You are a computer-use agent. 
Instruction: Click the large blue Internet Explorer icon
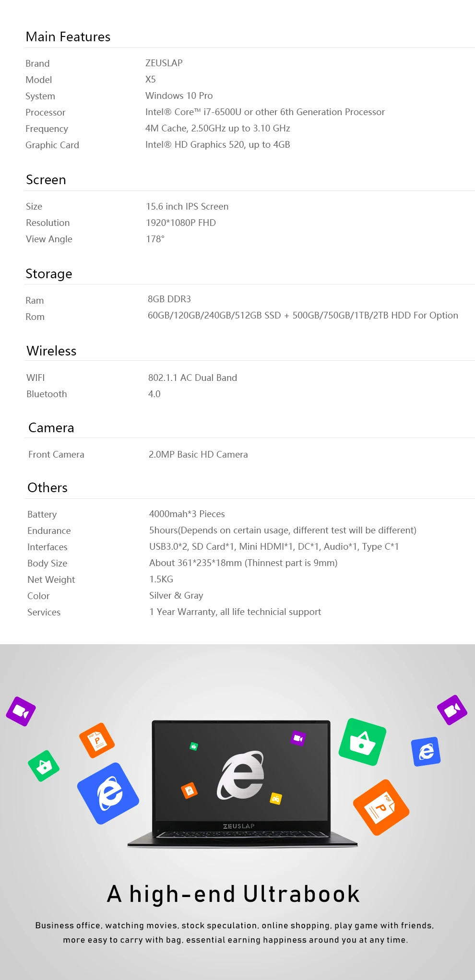click(x=108, y=793)
